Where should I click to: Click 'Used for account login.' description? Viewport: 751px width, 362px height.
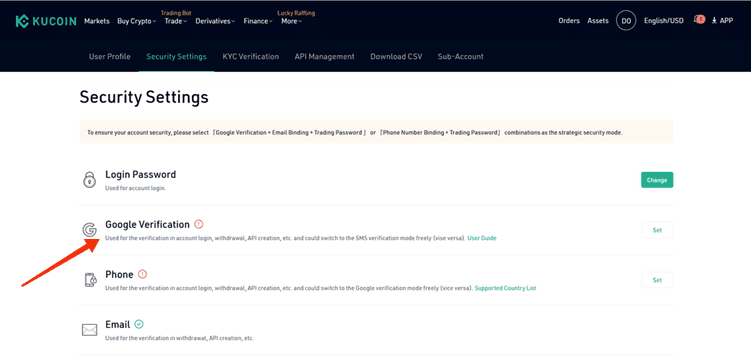click(135, 188)
